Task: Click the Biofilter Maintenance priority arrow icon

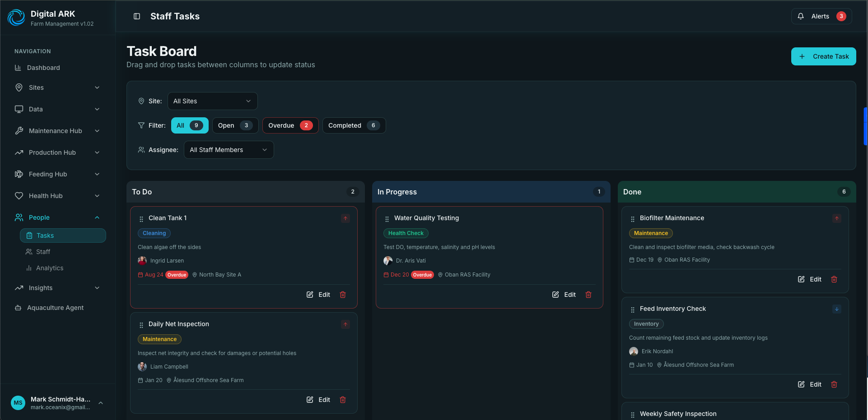Action: click(837, 218)
